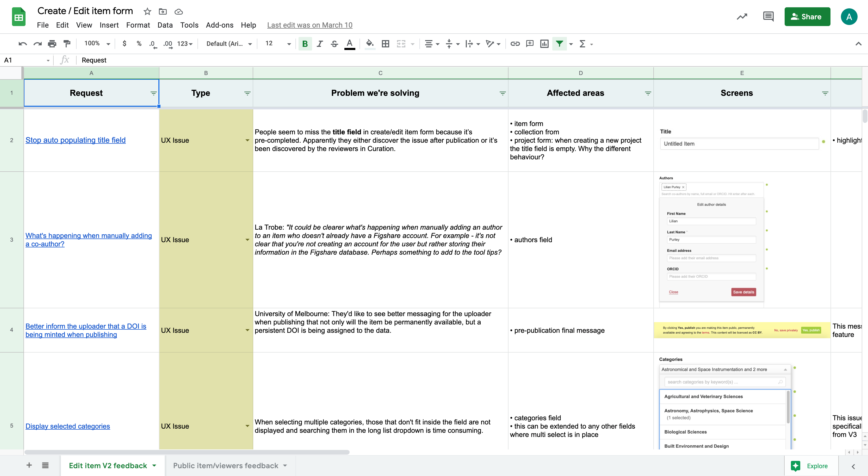Open Display selected categories link
Screen dimensions: 868x476
pyautogui.click(x=68, y=426)
